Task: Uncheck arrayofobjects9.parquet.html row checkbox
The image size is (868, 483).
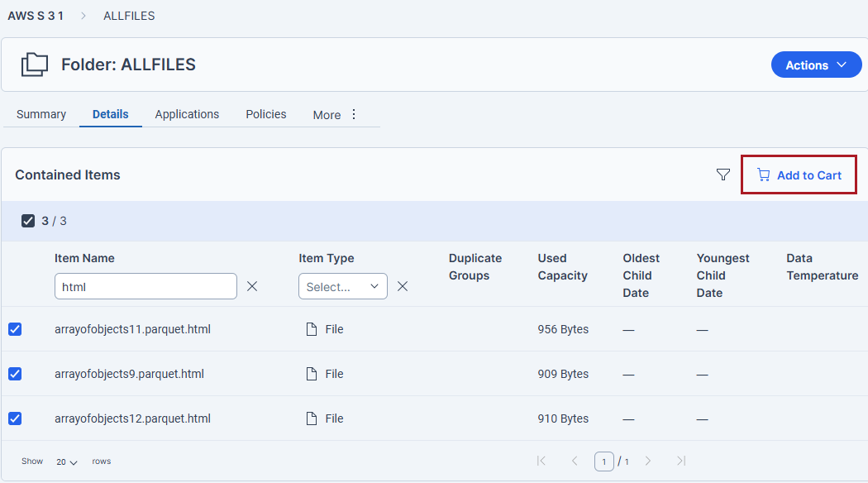Action: [15, 374]
